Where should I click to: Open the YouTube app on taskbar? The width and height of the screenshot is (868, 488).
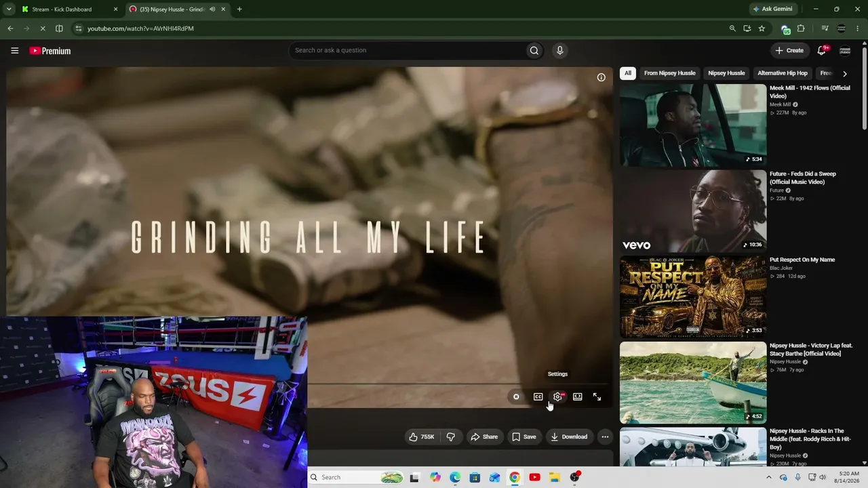tap(534, 477)
